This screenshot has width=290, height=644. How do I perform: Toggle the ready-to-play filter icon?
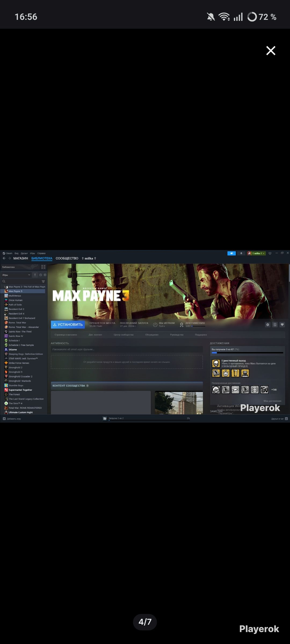(x=45, y=275)
